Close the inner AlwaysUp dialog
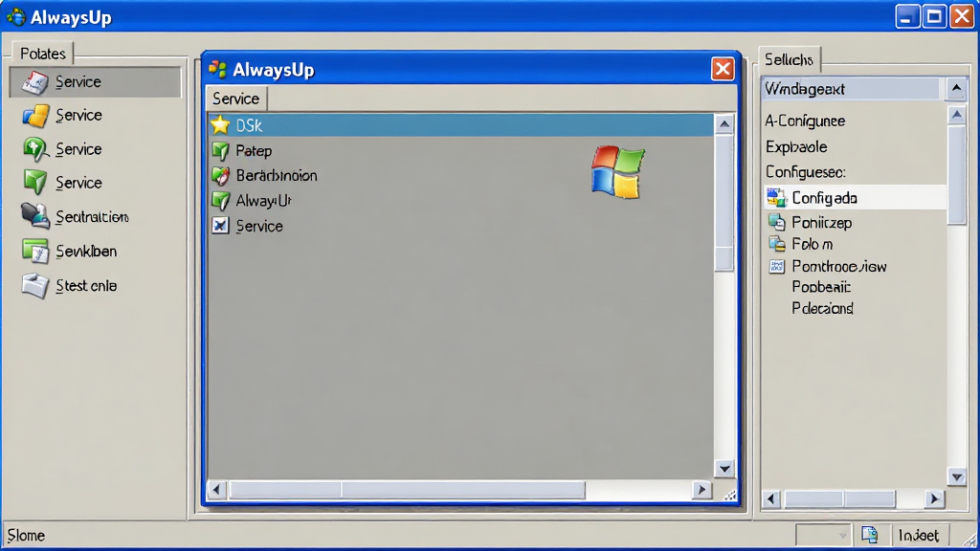The width and height of the screenshot is (980, 551). point(723,69)
